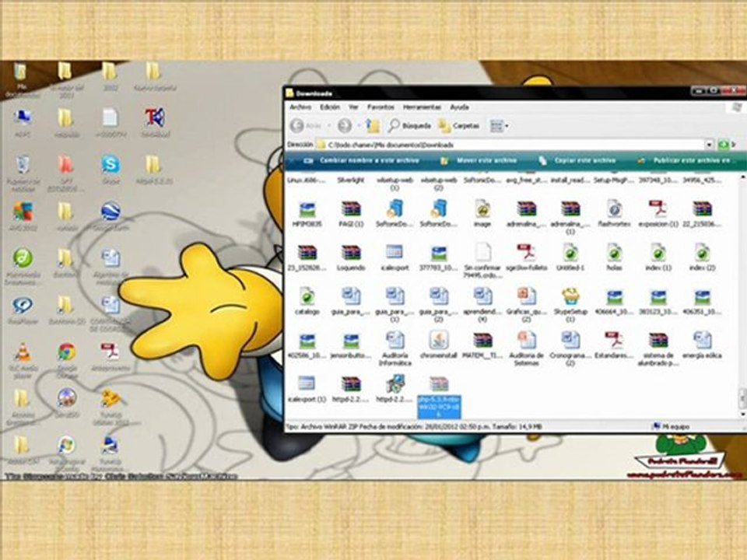
Task: Select the Untitled-1 file icon
Action: [570, 257]
